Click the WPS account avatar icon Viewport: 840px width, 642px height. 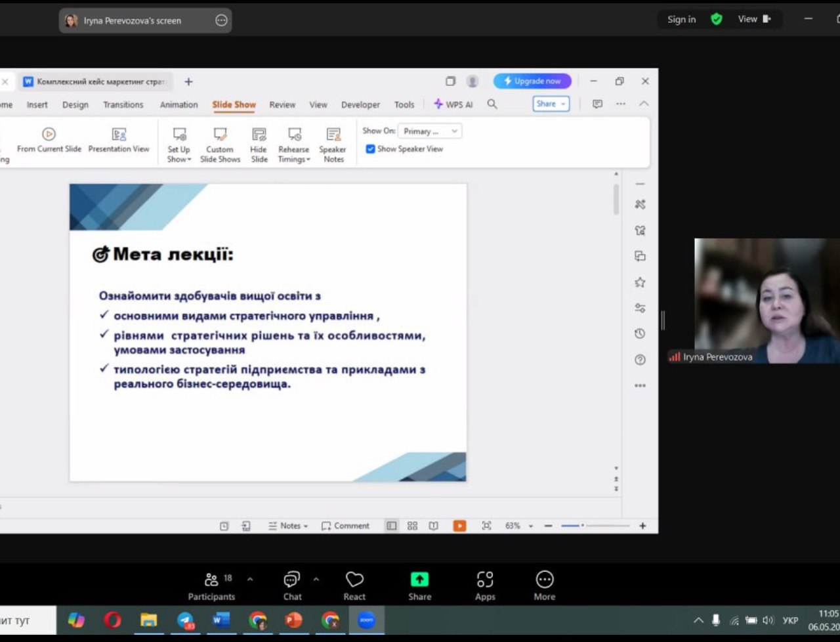pyautogui.click(x=472, y=81)
